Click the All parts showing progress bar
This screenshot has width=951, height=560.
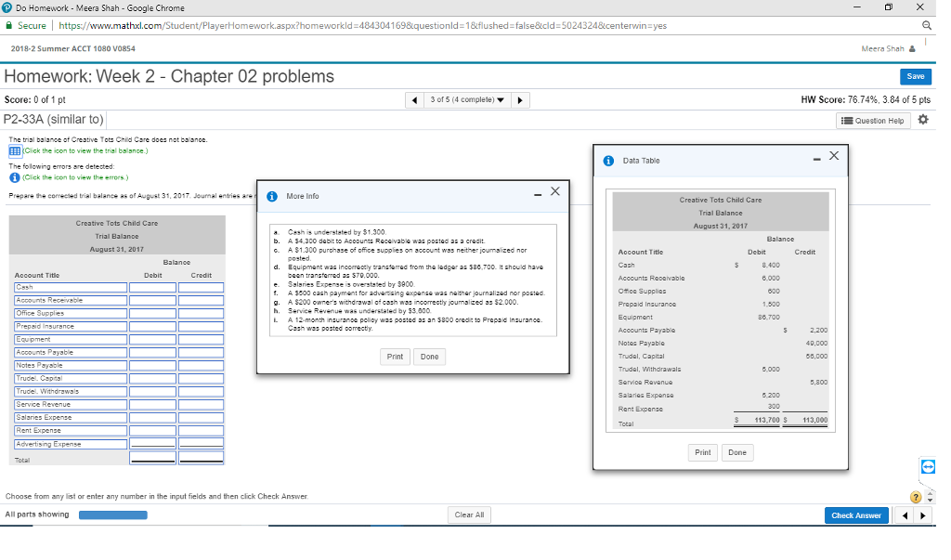(112, 515)
